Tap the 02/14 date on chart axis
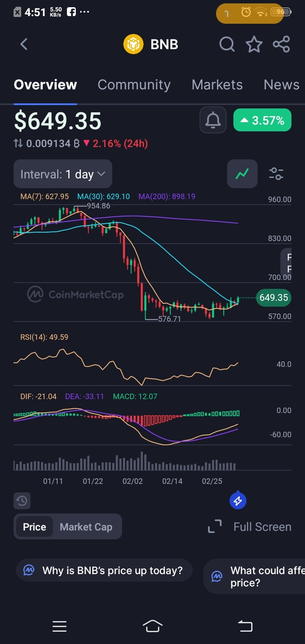 point(172,481)
